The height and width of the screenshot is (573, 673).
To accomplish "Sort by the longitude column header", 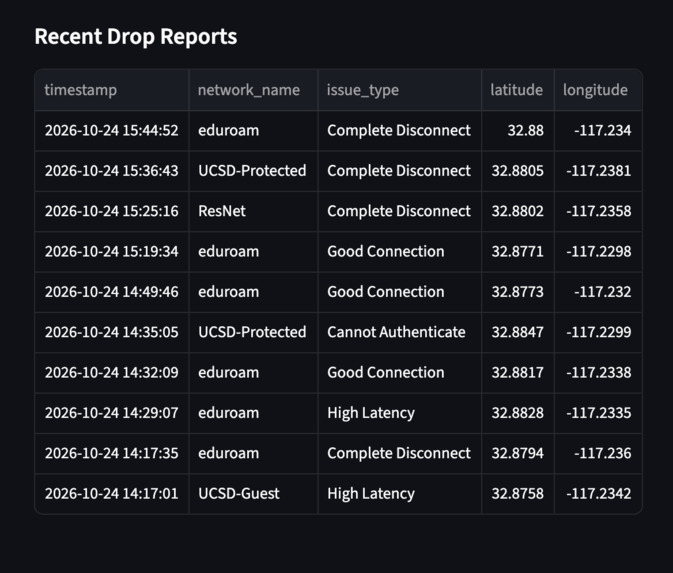I will click(598, 90).
